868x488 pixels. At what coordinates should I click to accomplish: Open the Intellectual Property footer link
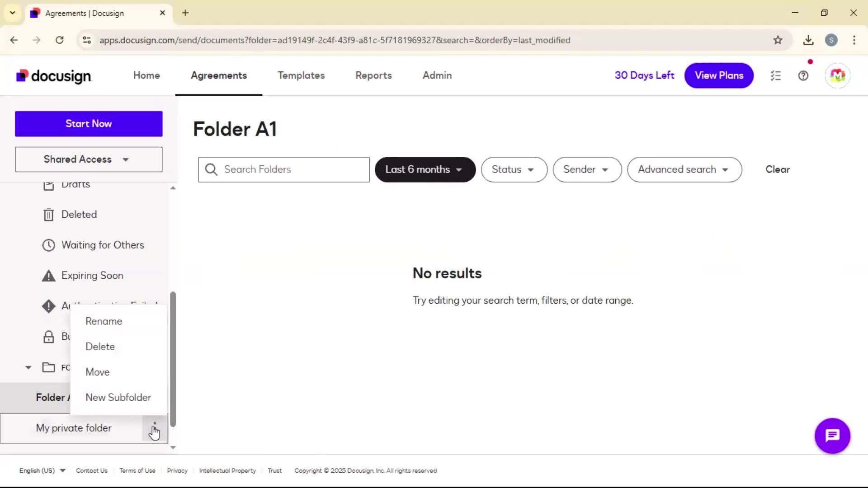pos(227,470)
